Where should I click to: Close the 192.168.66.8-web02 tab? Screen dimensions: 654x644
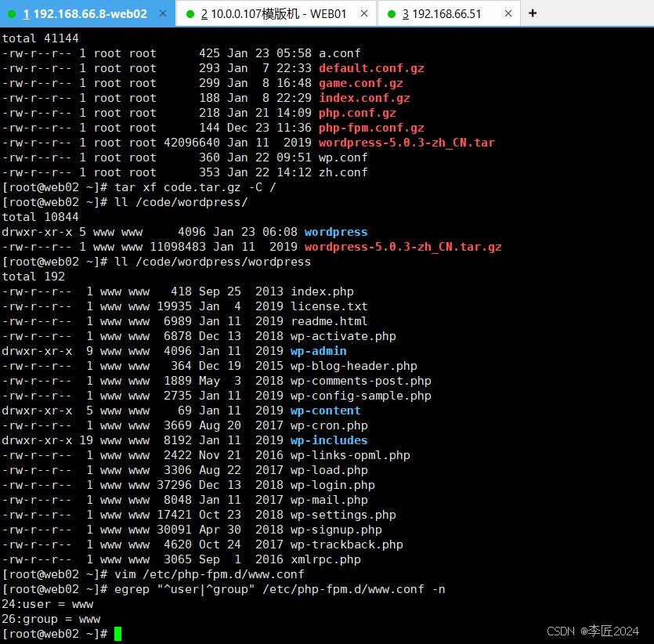coord(163,14)
